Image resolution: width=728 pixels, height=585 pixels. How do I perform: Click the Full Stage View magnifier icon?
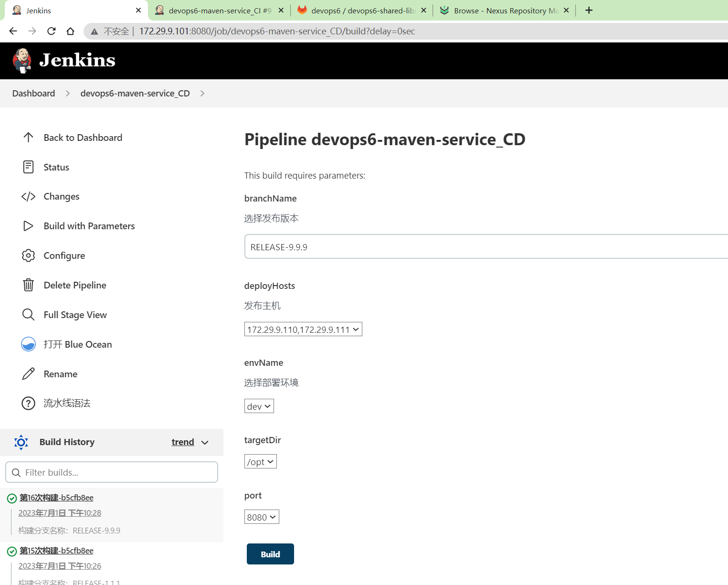click(x=28, y=315)
